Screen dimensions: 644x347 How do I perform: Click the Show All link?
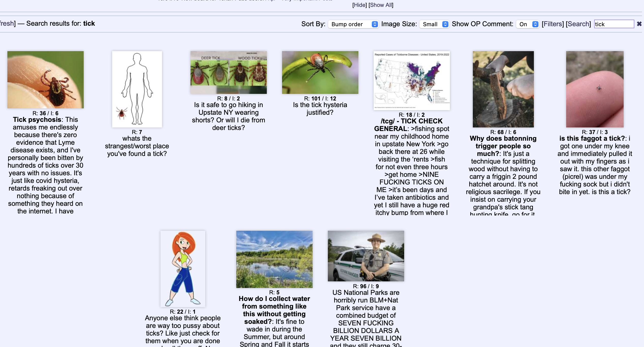click(381, 5)
